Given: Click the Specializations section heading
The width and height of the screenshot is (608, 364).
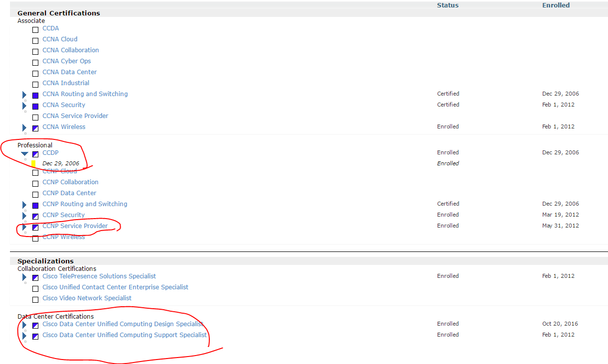Looking at the screenshot, I should 45,261.
